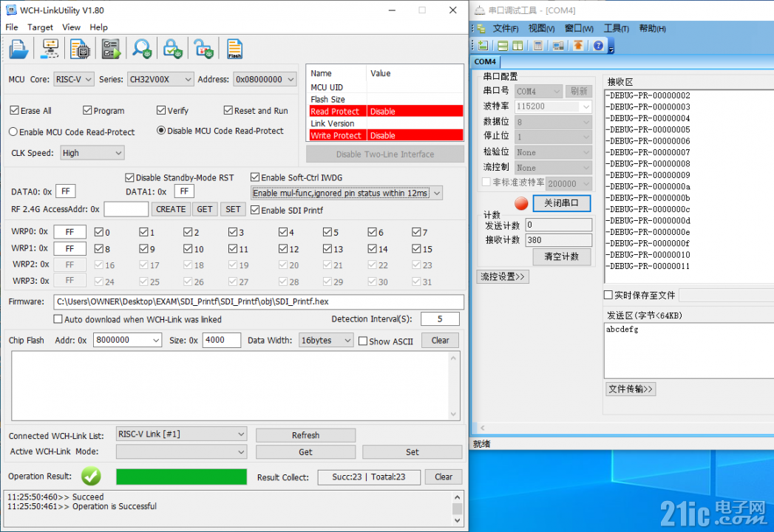Click the chip document toolbar icon
The width and height of the screenshot is (774, 532).
click(80, 49)
